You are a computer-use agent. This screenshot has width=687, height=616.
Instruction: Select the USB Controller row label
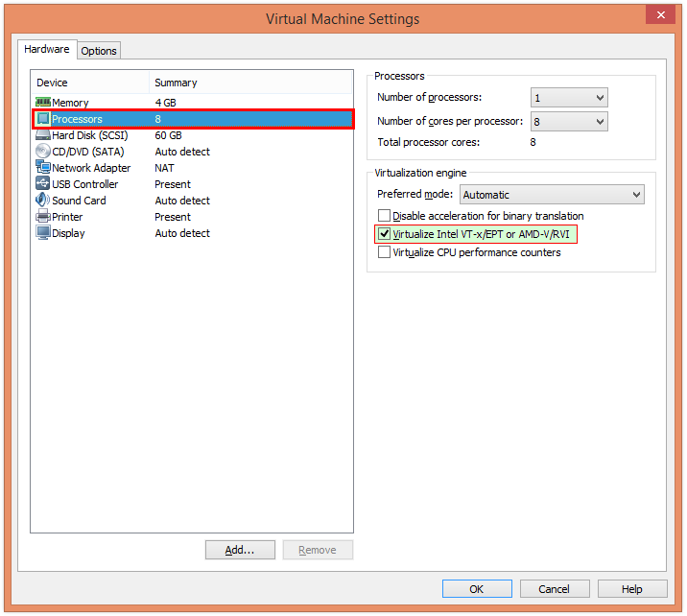[85, 184]
